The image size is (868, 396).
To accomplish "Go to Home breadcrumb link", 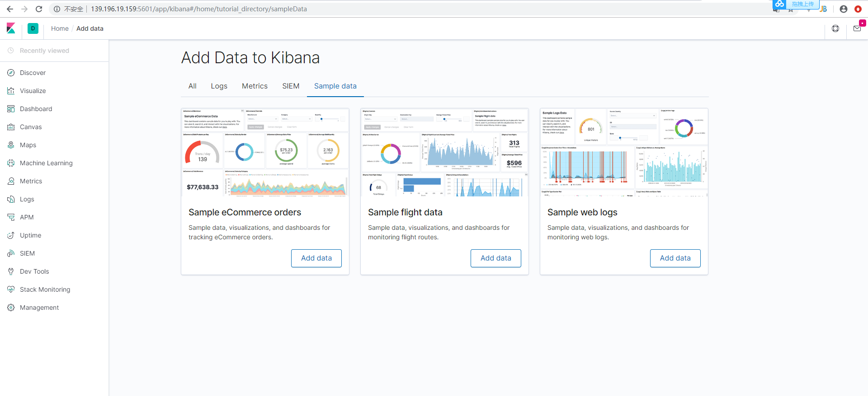I will tap(60, 28).
